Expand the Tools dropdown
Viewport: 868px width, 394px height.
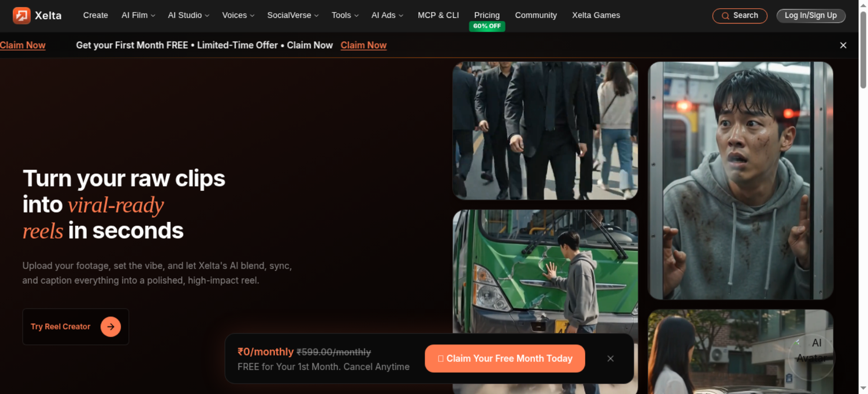coord(345,15)
